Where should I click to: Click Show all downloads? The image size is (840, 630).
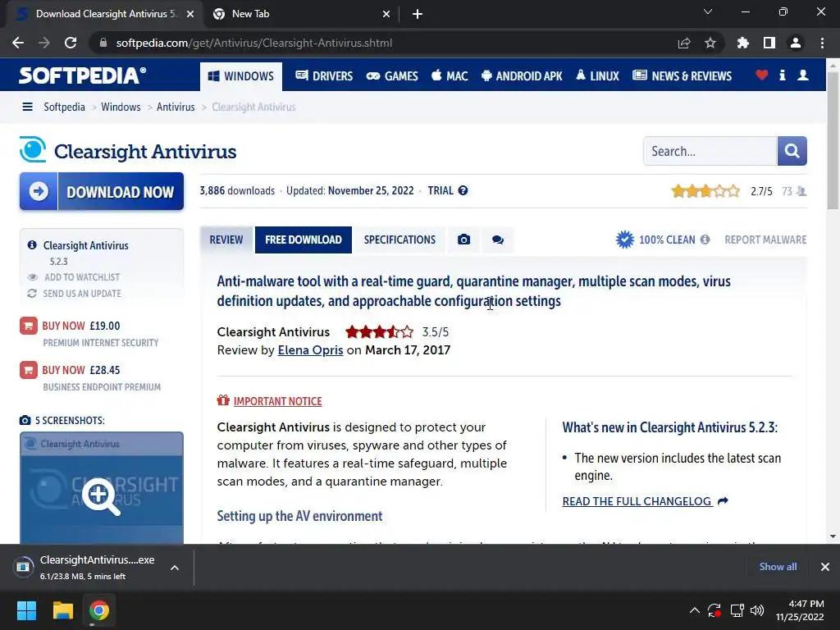pyautogui.click(x=778, y=566)
